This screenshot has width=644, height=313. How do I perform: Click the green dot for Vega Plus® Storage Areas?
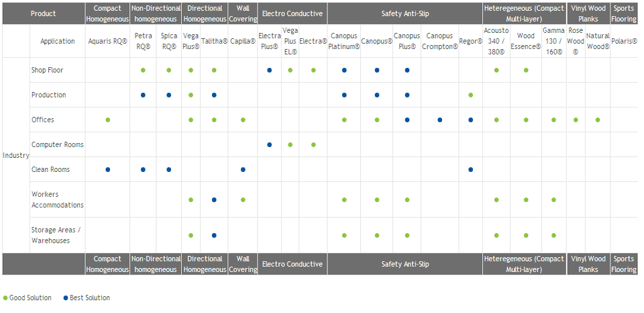[x=191, y=235]
